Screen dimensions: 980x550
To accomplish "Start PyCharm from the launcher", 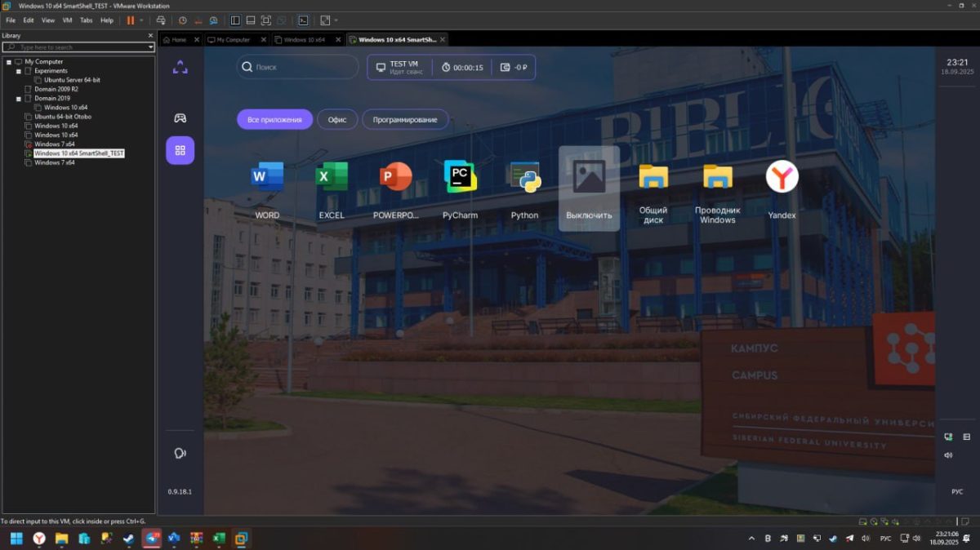I will point(460,177).
